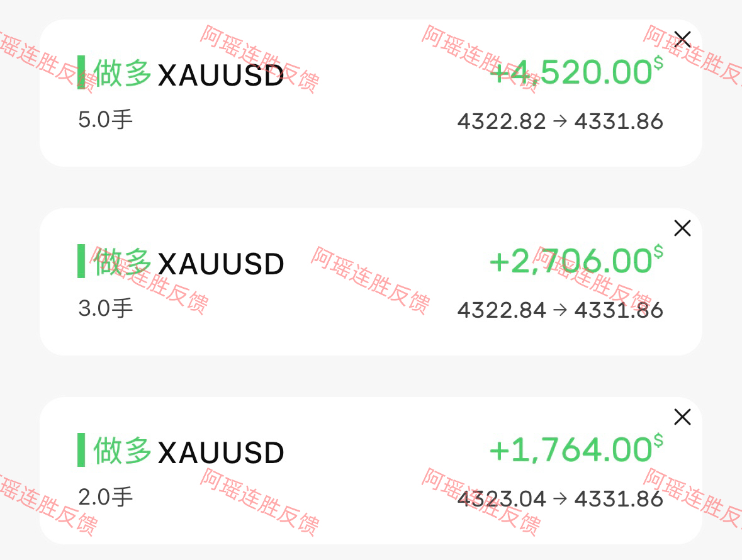Open the 3.0手 lot size text

106,308
